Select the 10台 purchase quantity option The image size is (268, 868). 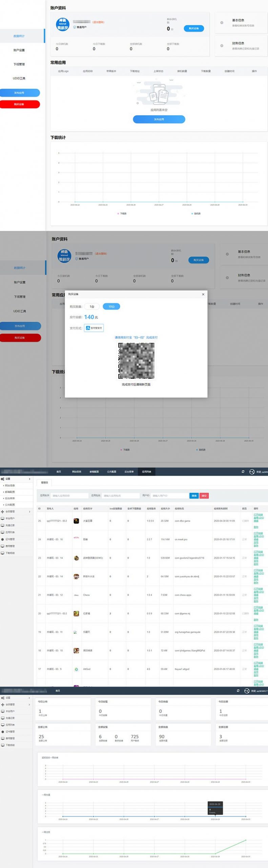[x=111, y=307]
